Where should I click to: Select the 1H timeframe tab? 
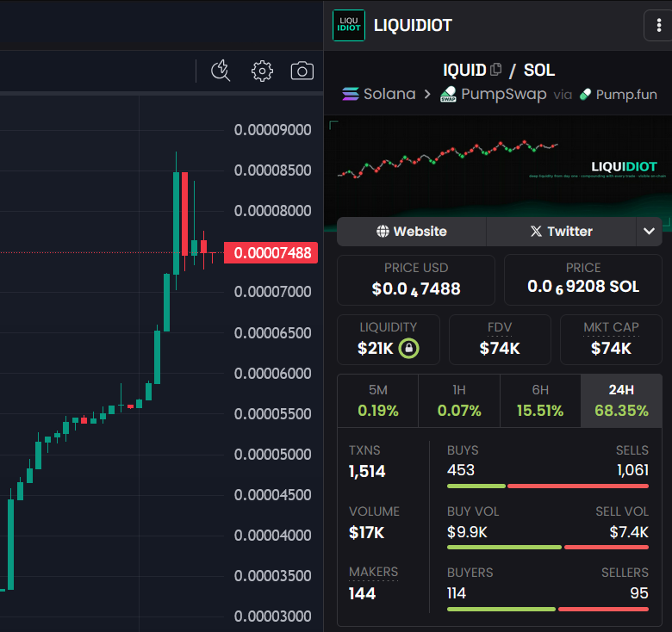click(x=459, y=400)
